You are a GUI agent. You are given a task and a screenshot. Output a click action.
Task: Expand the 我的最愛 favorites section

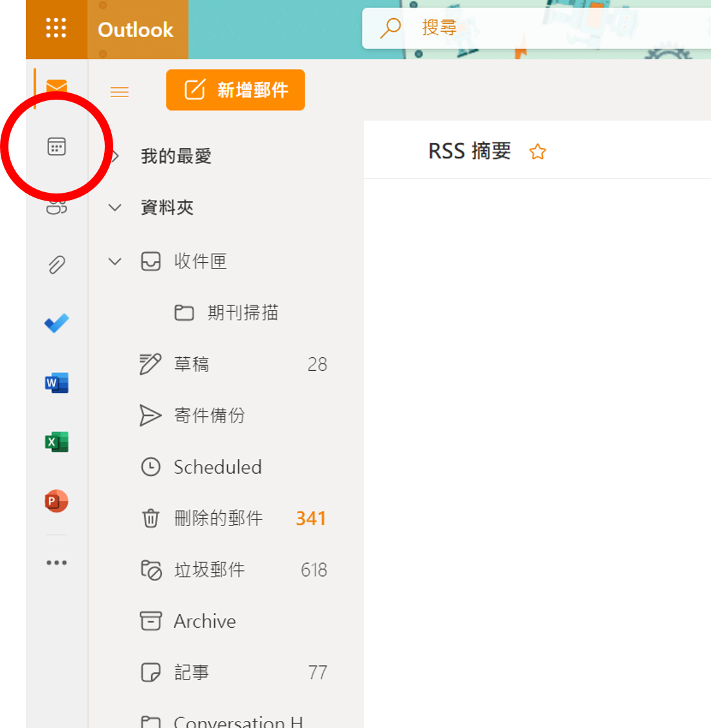[x=116, y=156]
